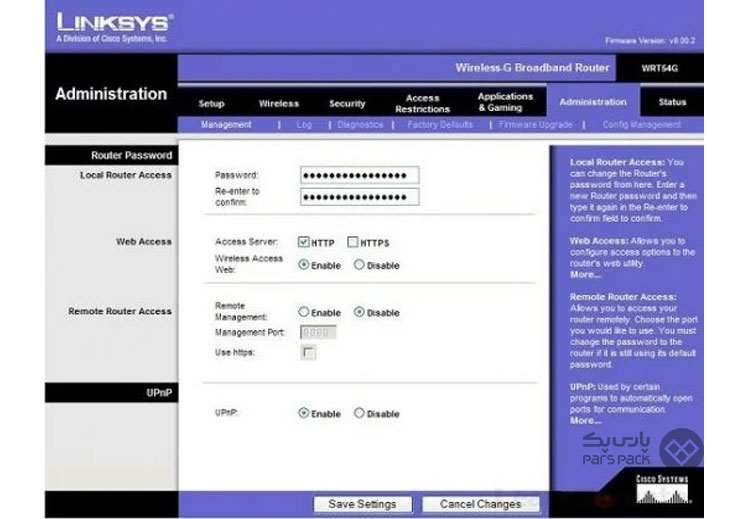Click the Cisco Systems logo

click(x=662, y=489)
